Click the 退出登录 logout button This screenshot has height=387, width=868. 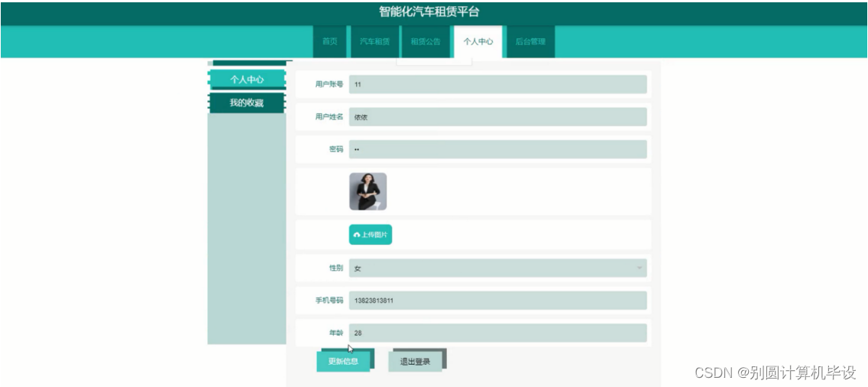[x=415, y=362]
